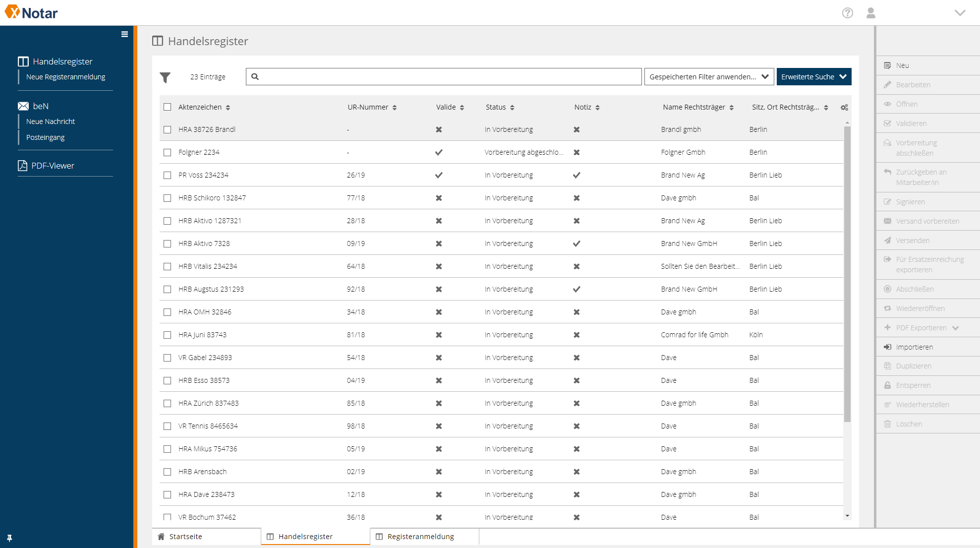Image resolution: width=980 pixels, height=548 pixels.
Task: Open the user profile icon
Action: tap(871, 13)
